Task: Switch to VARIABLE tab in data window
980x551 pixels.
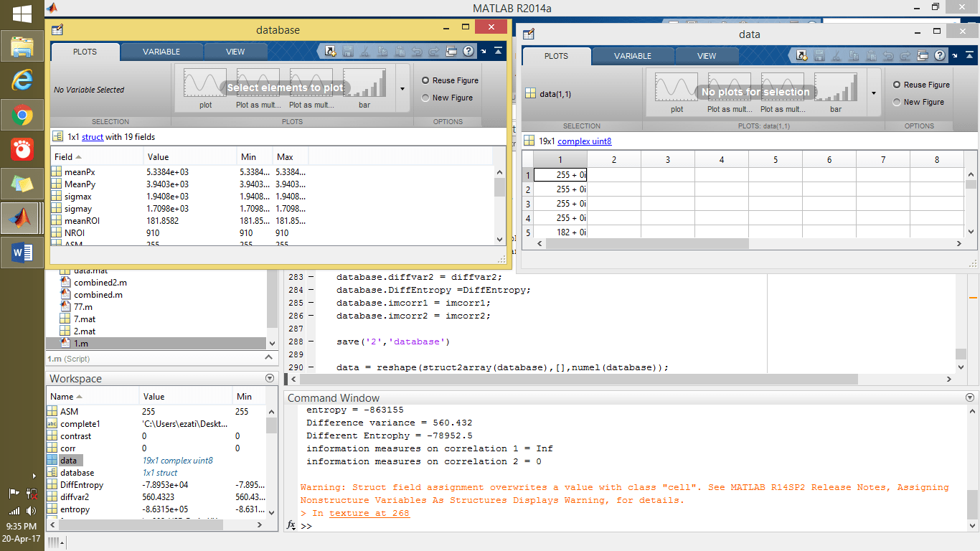Action: click(x=633, y=56)
